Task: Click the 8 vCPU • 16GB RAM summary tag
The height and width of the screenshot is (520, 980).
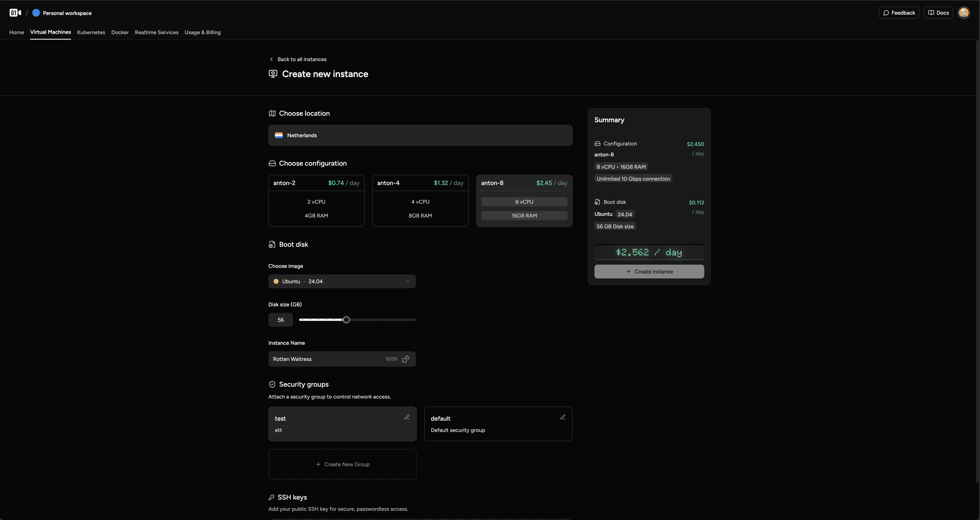Action: click(x=621, y=167)
